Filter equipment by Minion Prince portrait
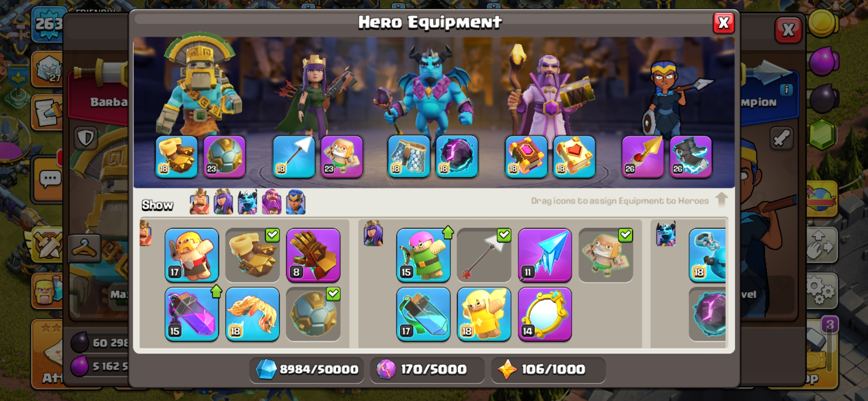This screenshot has width=868, height=401. click(x=247, y=202)
